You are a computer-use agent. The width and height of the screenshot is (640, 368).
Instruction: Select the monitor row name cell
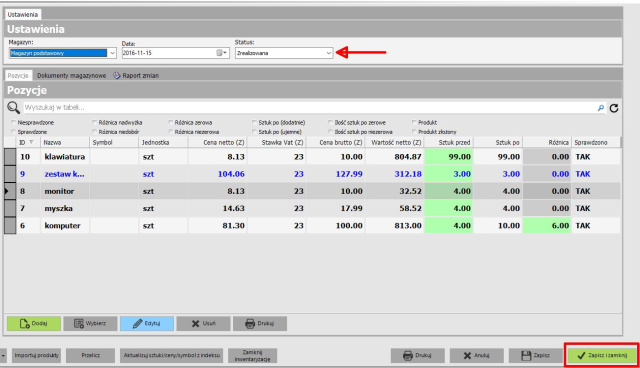(x=64, y=191)
